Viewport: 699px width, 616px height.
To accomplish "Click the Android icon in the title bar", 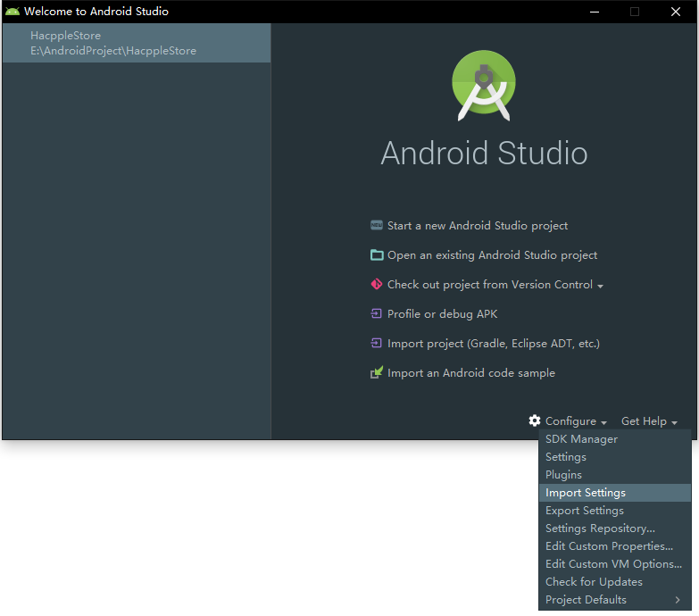I will click(12, 12).
